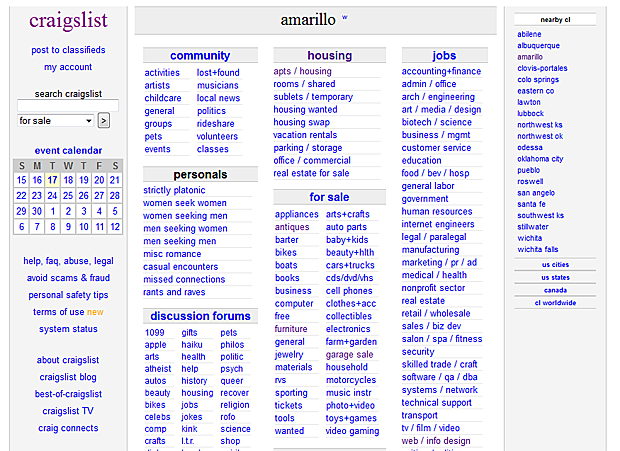Image resolution: width=620 pixels, height=451 pixels.
Task: Click the craigslist logo
Action: click(68, 21)
